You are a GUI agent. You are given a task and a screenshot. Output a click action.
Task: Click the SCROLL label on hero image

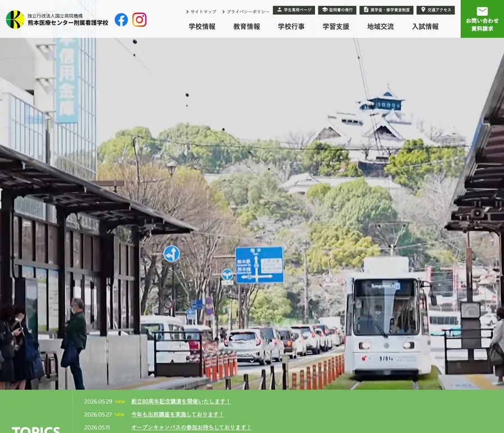coord(252,354)
